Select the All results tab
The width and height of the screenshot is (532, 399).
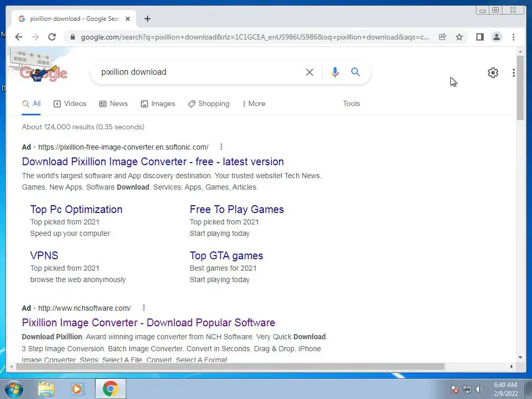31,104
